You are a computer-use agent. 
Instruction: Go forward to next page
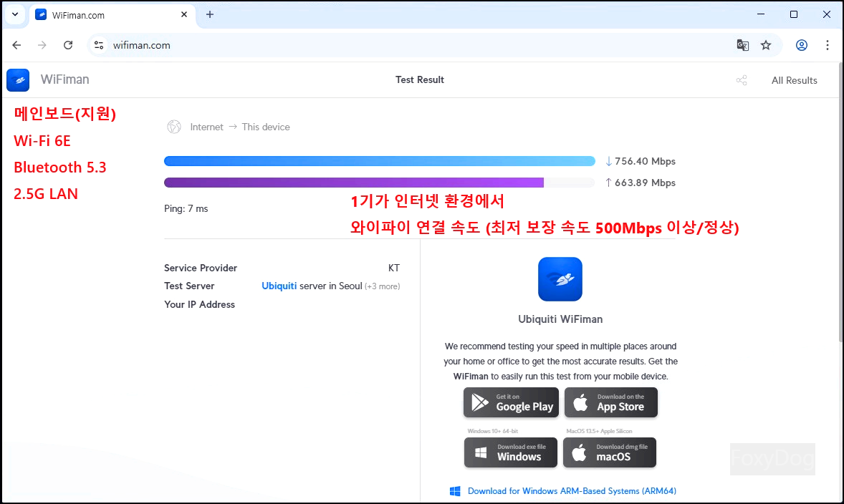point(42,45)
